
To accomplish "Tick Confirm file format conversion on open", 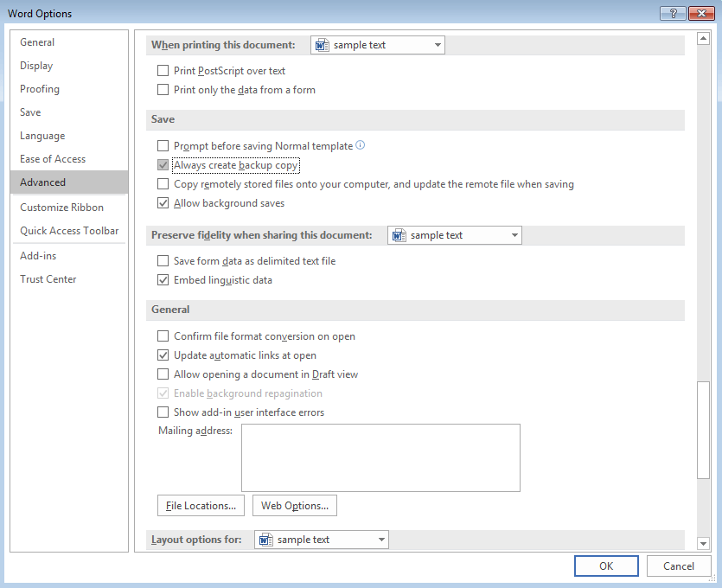I will point(163,336).
